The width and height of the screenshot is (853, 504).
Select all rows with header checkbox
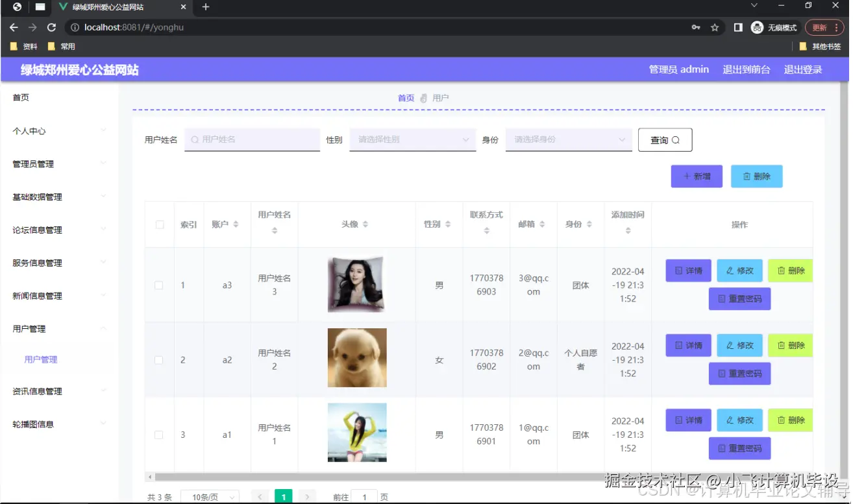tap(160, 224)
